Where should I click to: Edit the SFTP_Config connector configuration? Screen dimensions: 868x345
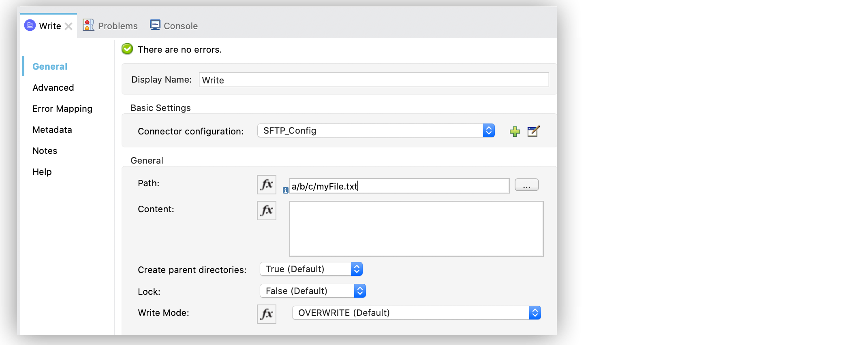tap(533, 131)
